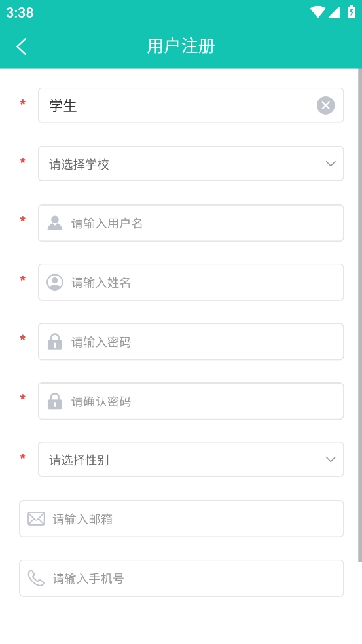
Task: Tap the phone handset icon
Action: (36, 579)
